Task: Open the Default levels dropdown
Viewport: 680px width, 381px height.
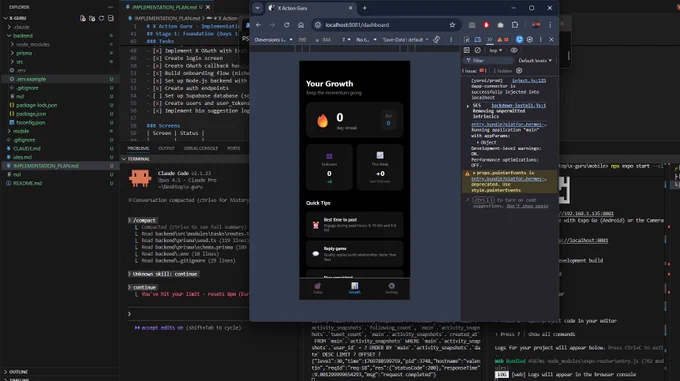Action: pos(535,60)
